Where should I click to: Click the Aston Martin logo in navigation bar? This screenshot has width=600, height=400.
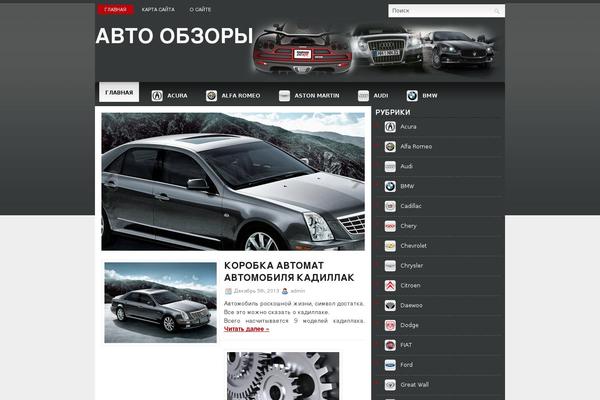[284, 96]
